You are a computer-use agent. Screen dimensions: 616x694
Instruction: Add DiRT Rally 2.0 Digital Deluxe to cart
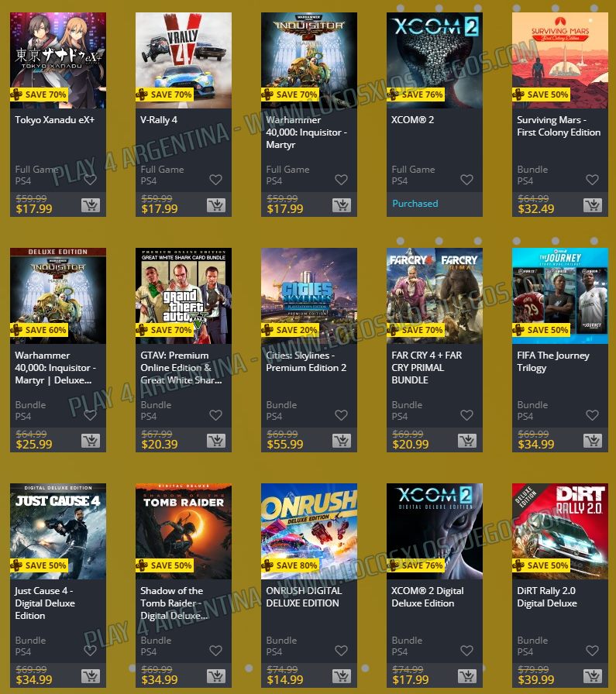pos(593,676)
